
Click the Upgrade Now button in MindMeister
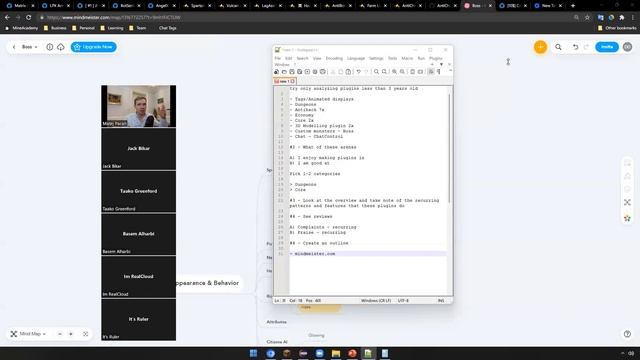tap(94, 47)
